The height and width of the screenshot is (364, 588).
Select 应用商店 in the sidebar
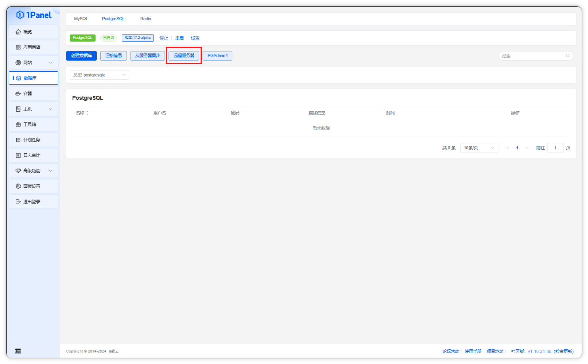tap(34, 47)
